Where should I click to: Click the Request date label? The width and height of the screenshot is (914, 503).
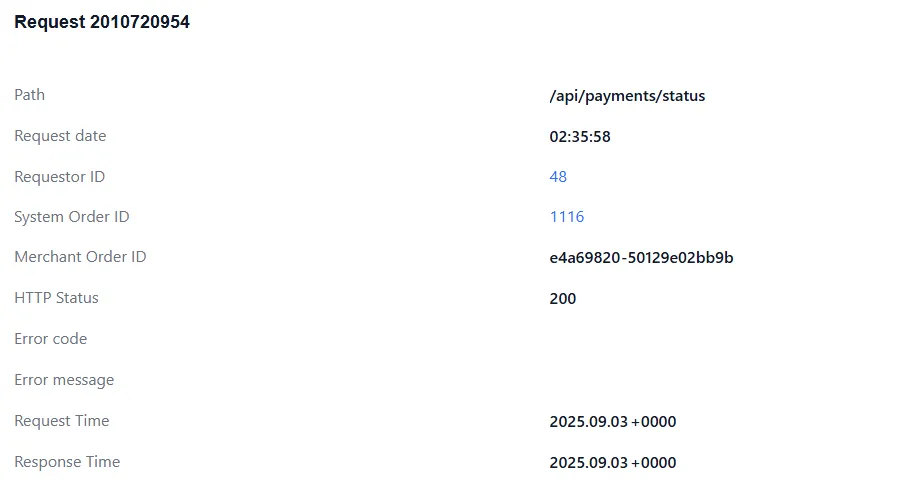click(60, 136)
